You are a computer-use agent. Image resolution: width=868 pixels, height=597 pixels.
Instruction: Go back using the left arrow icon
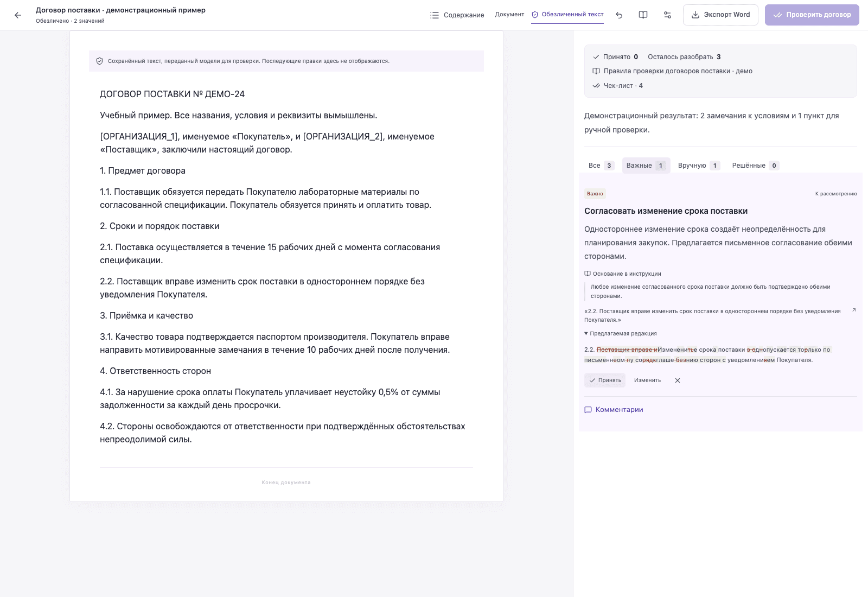(18, 15)
